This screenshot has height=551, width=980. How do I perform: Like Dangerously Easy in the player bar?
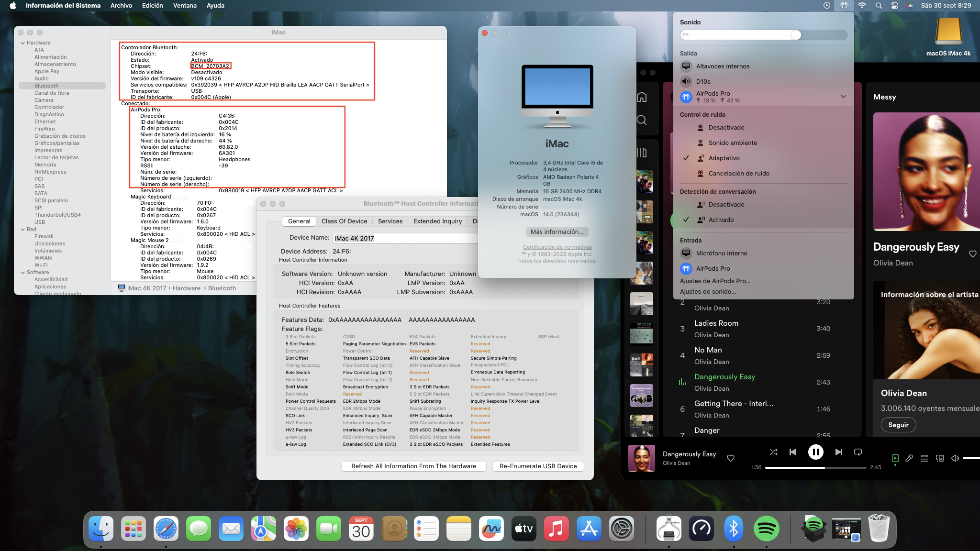tap(731, 458)
